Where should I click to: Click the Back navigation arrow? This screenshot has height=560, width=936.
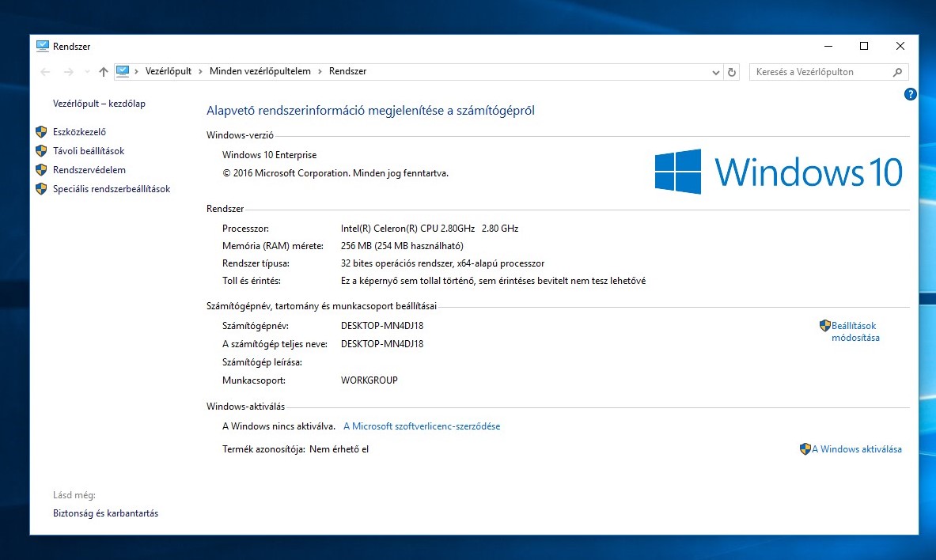(x=45, y=72)
